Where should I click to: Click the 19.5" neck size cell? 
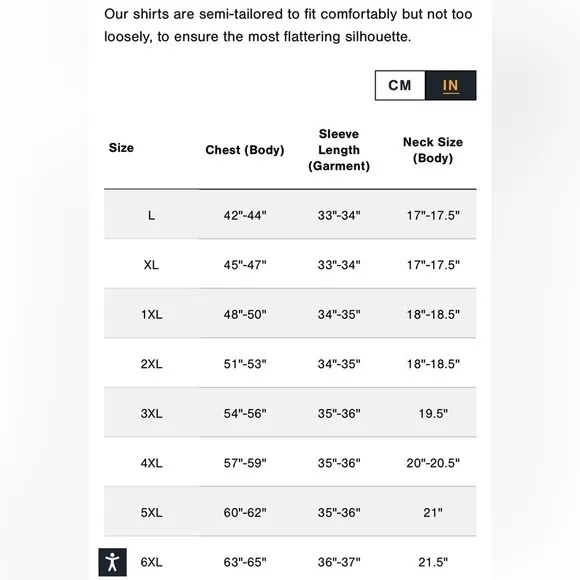(433, 414)
